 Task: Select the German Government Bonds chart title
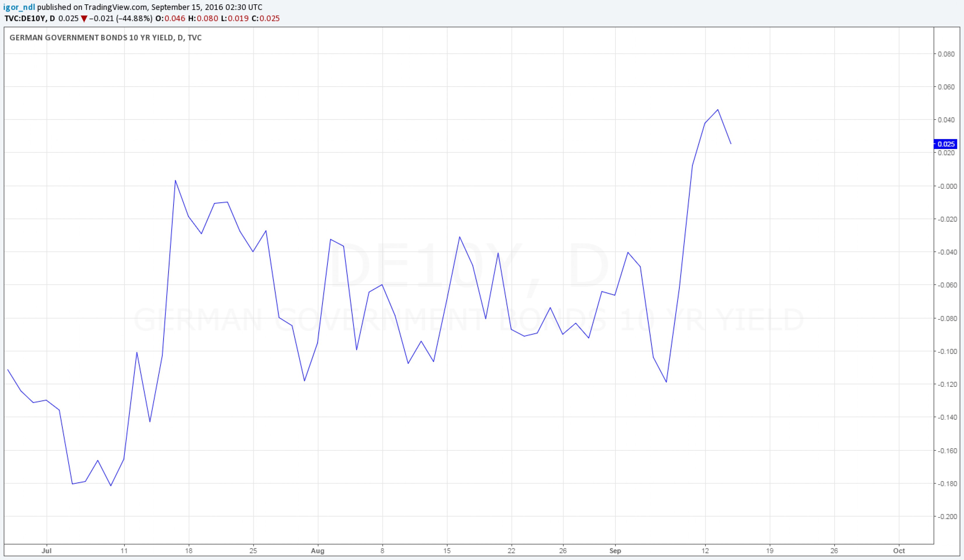[105, 38]
